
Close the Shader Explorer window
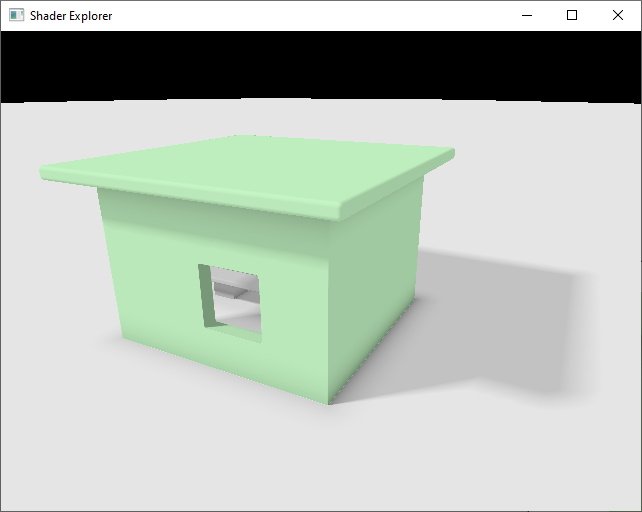coord(618,15)
